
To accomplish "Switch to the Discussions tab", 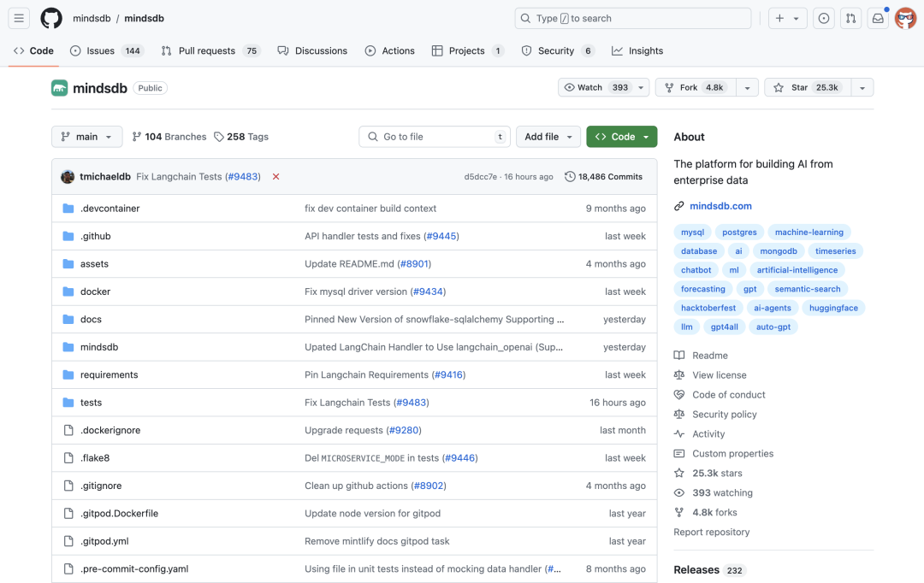I will (312, 50).
